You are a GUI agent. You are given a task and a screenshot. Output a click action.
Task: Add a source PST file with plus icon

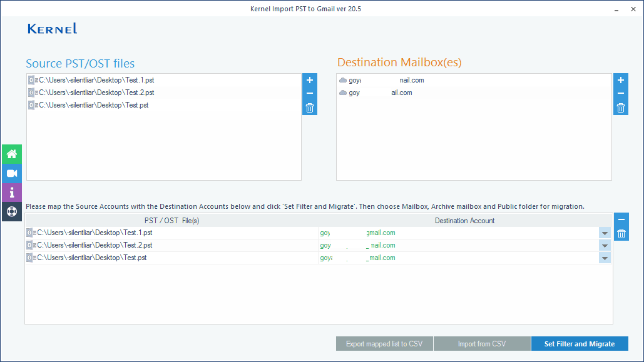pyautogui.click(x=310, y=80)
